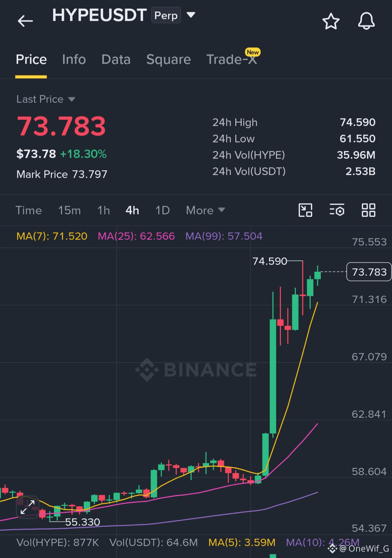This screenshot has width=392, height=558.
Task: Select the 1h chart interval
Action: (103, 210)
